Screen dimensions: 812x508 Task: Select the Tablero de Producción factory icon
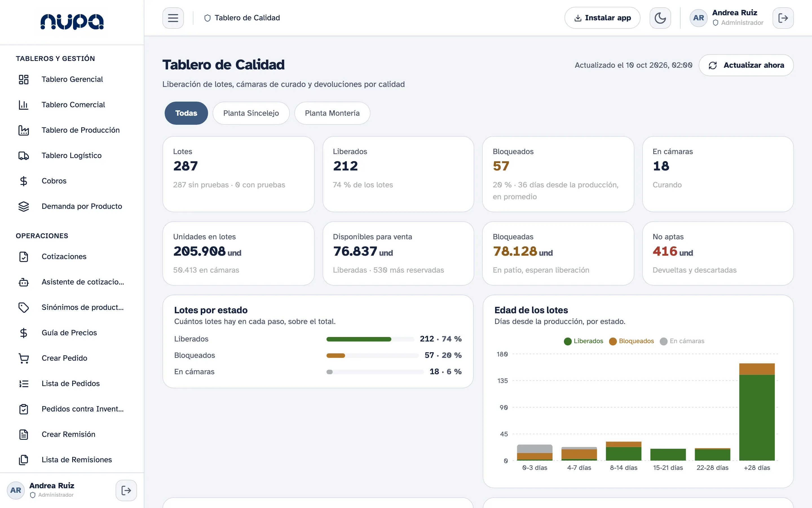[x=23, y=130]
